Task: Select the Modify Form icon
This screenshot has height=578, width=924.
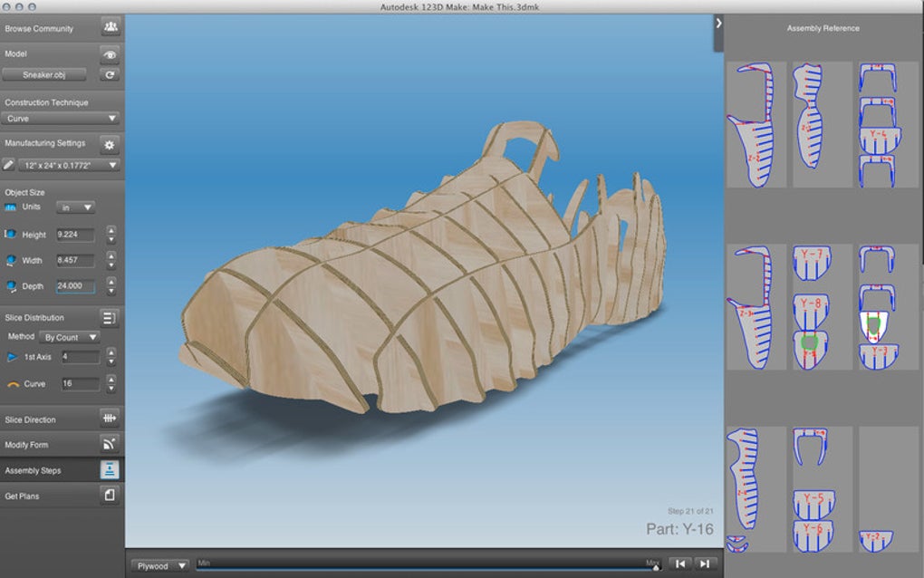Action: coord(110,445)
